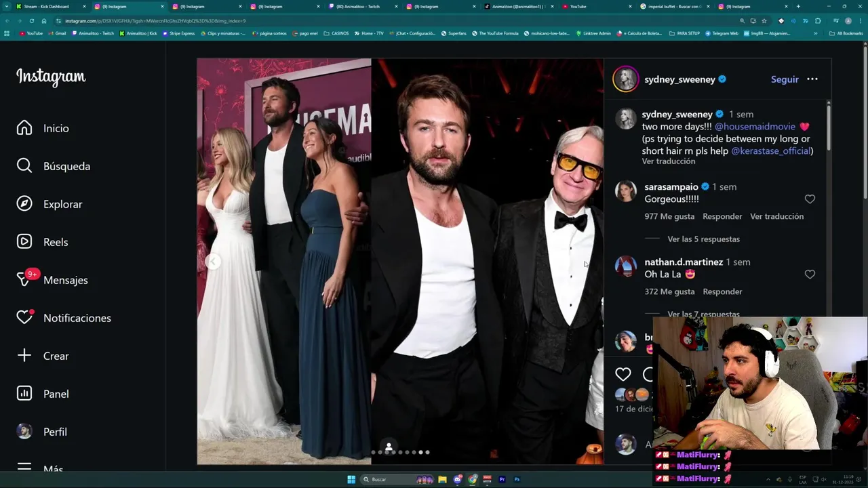Open the @housemaidmovie mention link
Image resolution: width=868 pixels, height=488 pixels.
click(755, 127)
